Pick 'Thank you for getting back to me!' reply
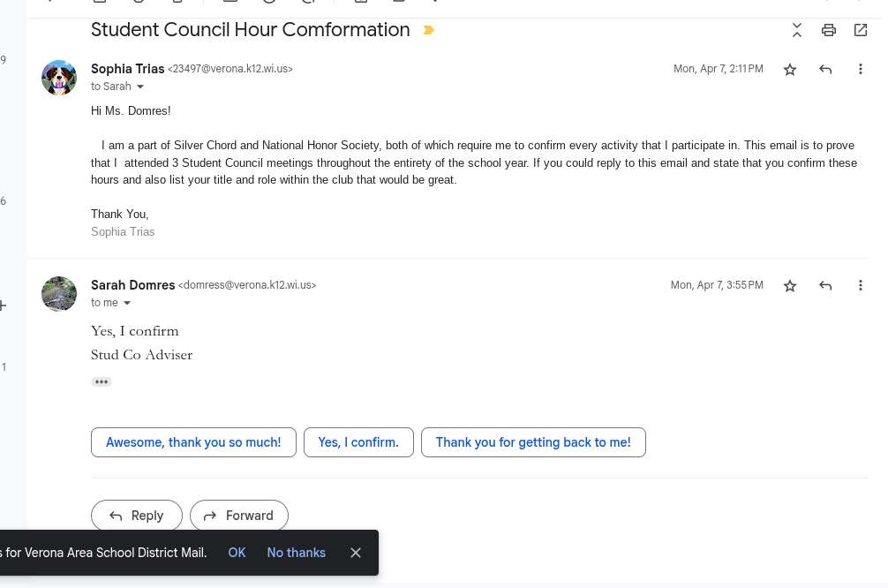The height and width of the screenshot is (588, 888). 533,442
